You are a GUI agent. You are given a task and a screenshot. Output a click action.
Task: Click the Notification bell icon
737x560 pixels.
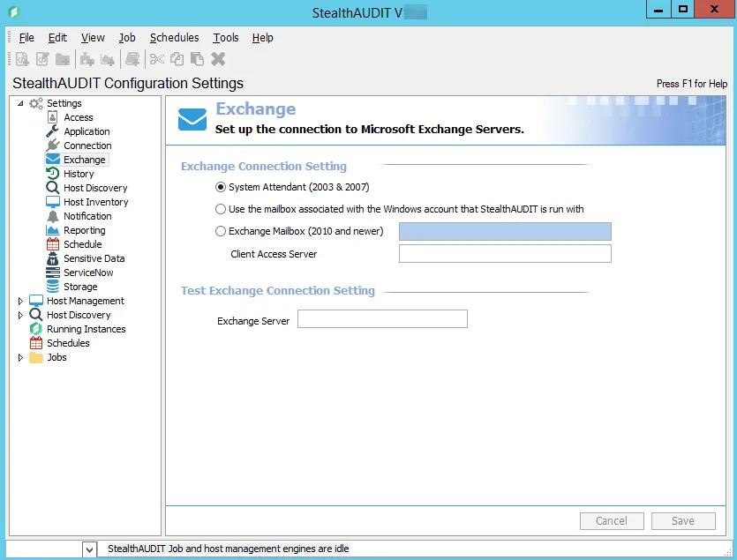(53, 216)
